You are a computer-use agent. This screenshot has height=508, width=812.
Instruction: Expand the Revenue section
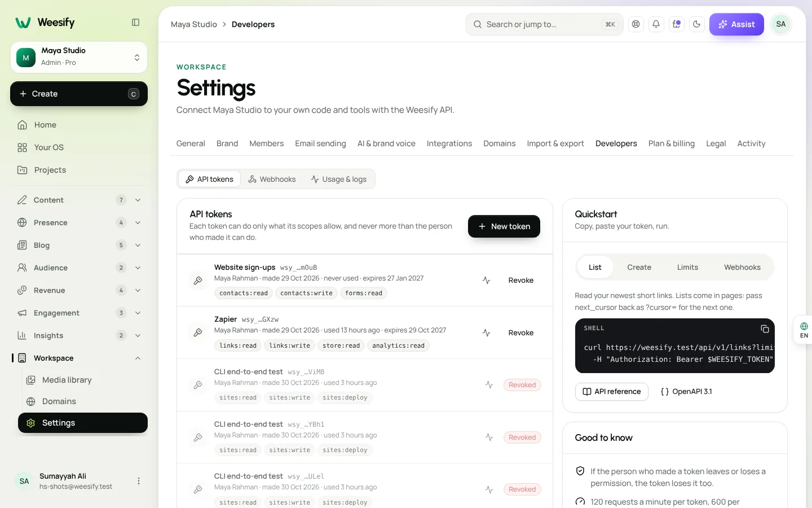pos(79,290)
